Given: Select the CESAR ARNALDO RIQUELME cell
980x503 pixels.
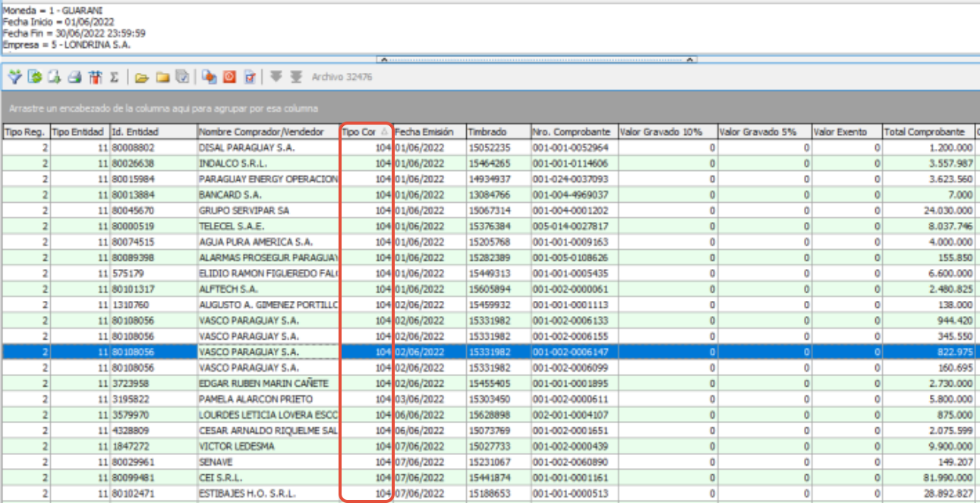Looking at the screenshot, I should point(268,430).
